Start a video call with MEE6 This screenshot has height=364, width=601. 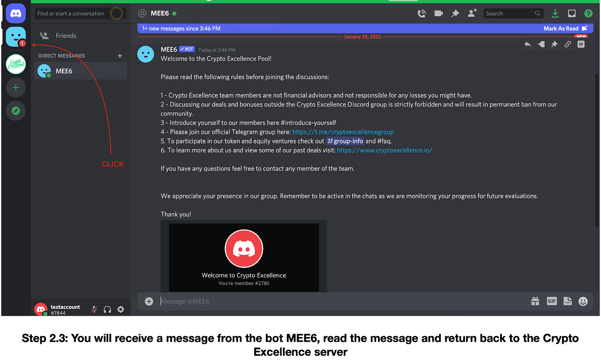pos(438,13)
